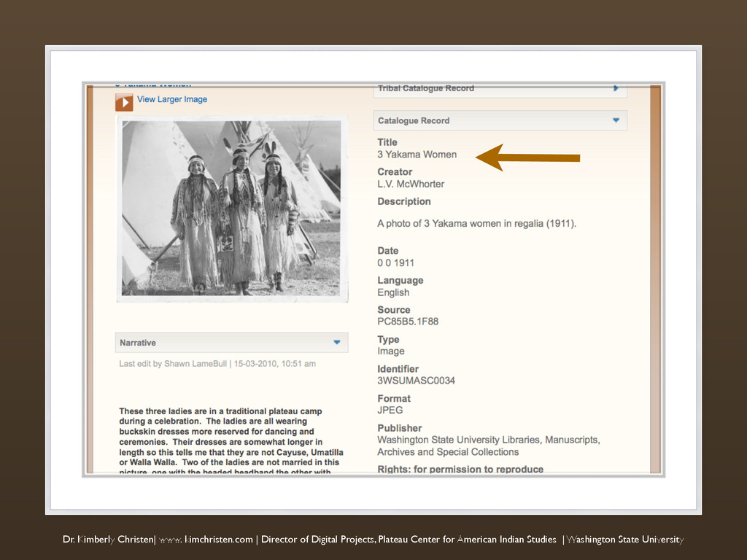The width and height of the screenshot is (747, 560).
Task: Click the Tribal Catalogue Record header label
Action: (x=426, y=88)
